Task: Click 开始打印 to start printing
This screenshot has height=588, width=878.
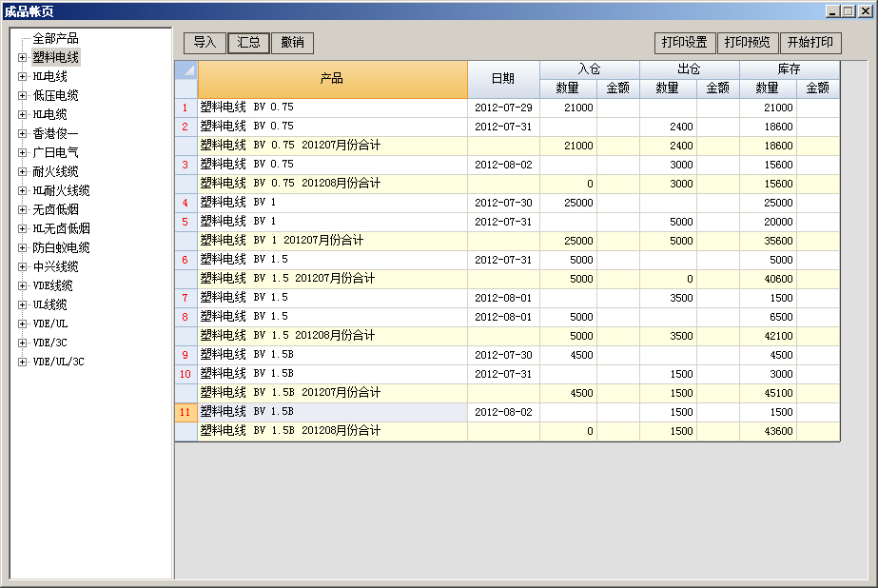Action: (810, 43)
